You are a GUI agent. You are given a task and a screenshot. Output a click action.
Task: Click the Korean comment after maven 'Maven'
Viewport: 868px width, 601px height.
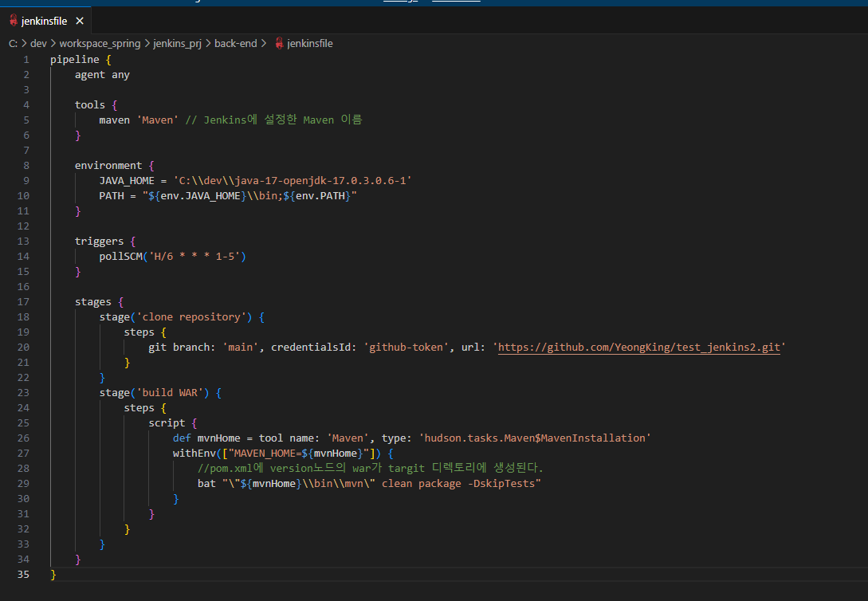[274, 120]
